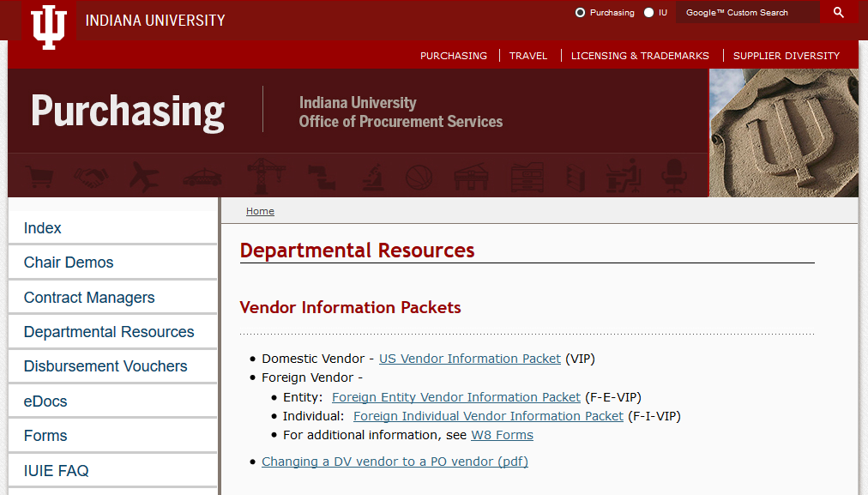Select the Purchasing search scope radio button
868x495 pixels.
581,13
